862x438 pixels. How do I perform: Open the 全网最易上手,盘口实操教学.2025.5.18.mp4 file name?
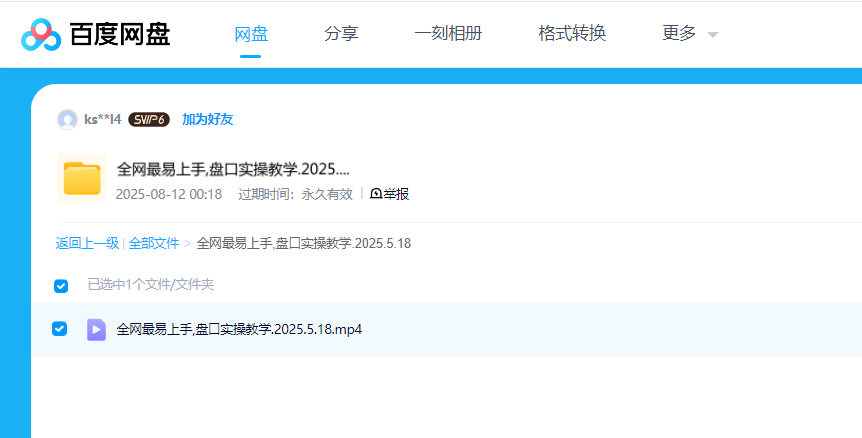pos(239,329)
